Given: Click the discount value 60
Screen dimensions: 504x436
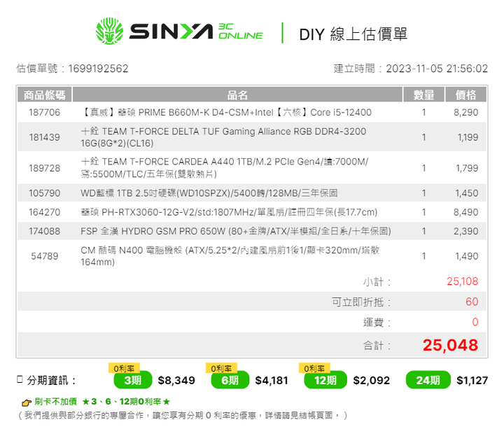Looking at the screenshot, I should coord(472,302).
